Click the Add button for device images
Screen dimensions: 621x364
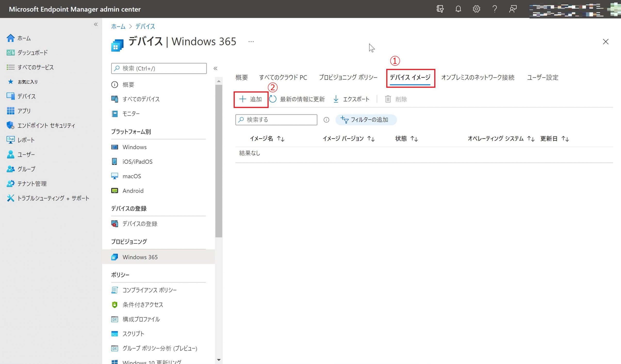click(x=251, y=99)
